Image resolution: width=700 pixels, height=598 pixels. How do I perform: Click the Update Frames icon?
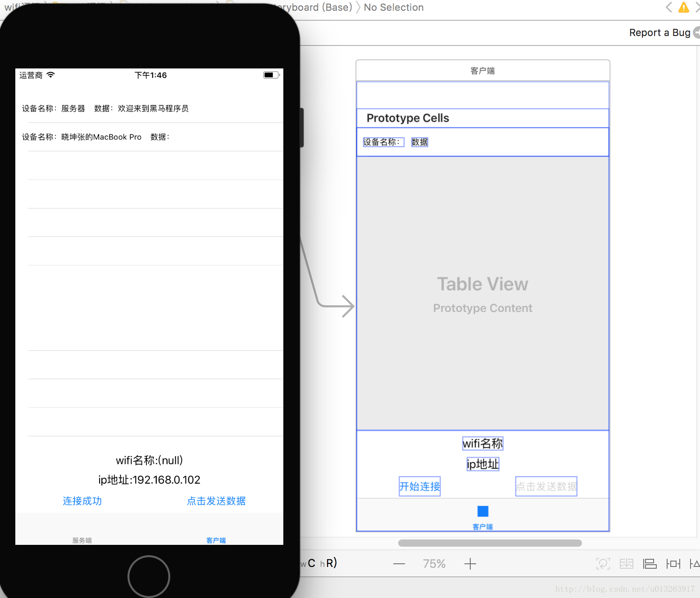pos(603,564)
